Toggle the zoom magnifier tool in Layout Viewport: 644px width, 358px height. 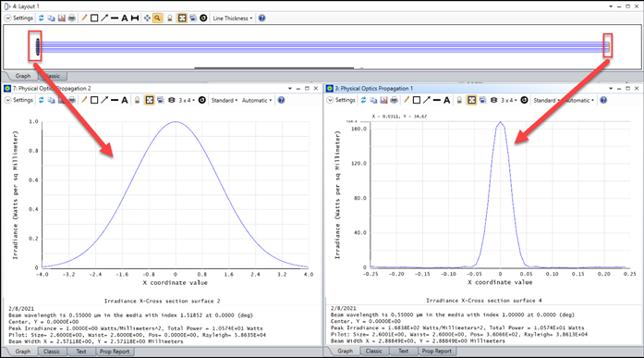click(157, 19)
